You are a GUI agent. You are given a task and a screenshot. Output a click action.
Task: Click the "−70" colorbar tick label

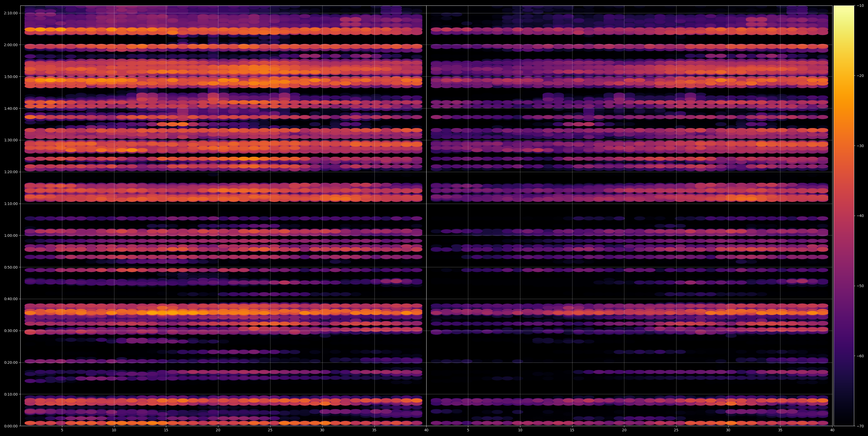coord(860,426)
